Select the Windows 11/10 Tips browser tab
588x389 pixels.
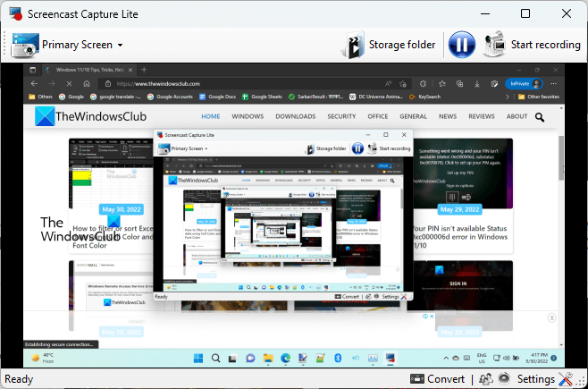point(88,70)
